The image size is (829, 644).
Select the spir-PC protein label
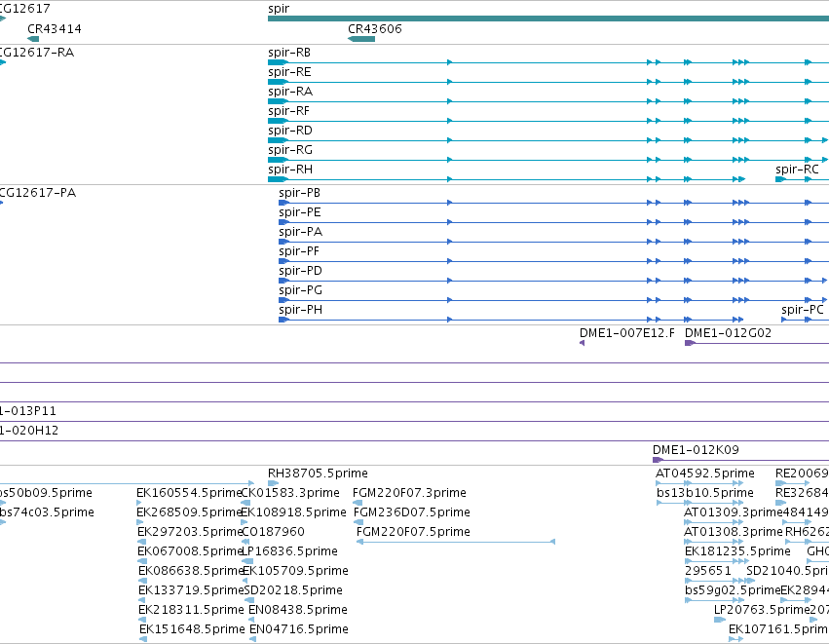[803, 310]
